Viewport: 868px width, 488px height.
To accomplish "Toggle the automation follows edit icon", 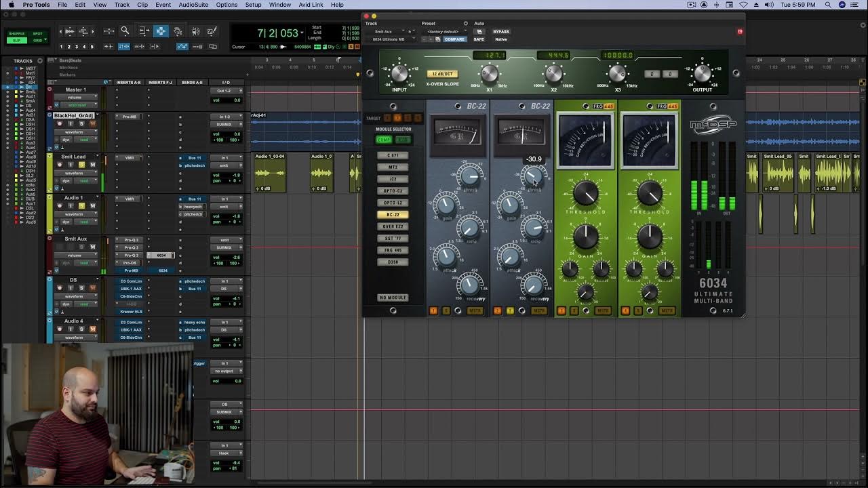I will tap(182, 47).
